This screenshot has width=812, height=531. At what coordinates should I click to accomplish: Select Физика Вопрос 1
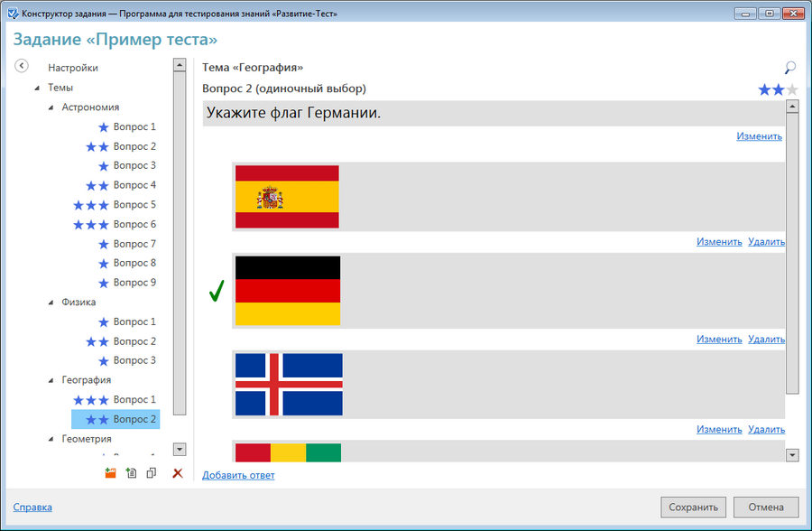[x=134, y=321]
